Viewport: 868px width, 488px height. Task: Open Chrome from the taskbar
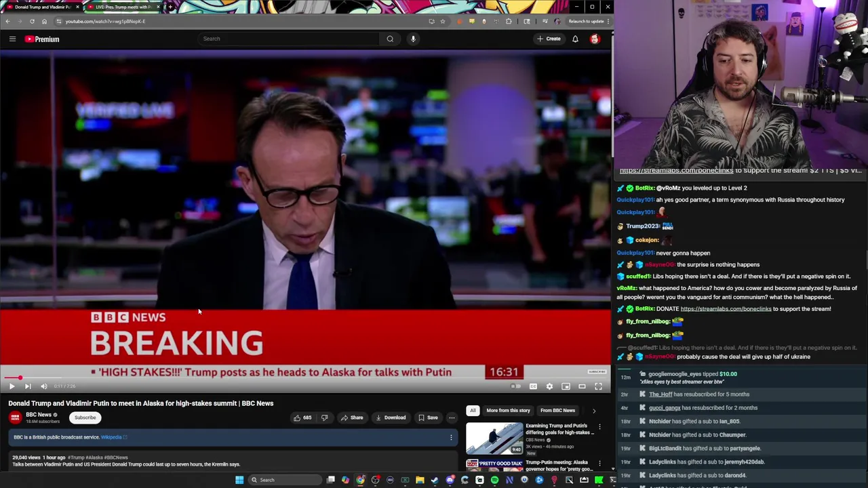pyautogui.click(x=360, y=480)
